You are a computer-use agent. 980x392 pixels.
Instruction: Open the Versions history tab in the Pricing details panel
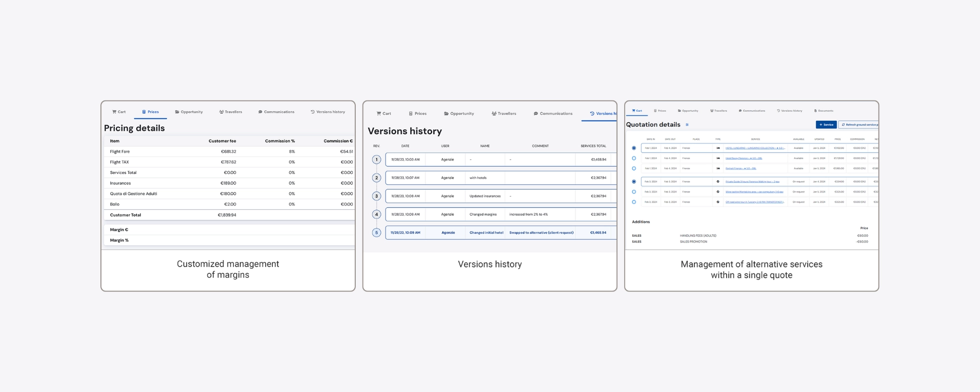(328, 112)
